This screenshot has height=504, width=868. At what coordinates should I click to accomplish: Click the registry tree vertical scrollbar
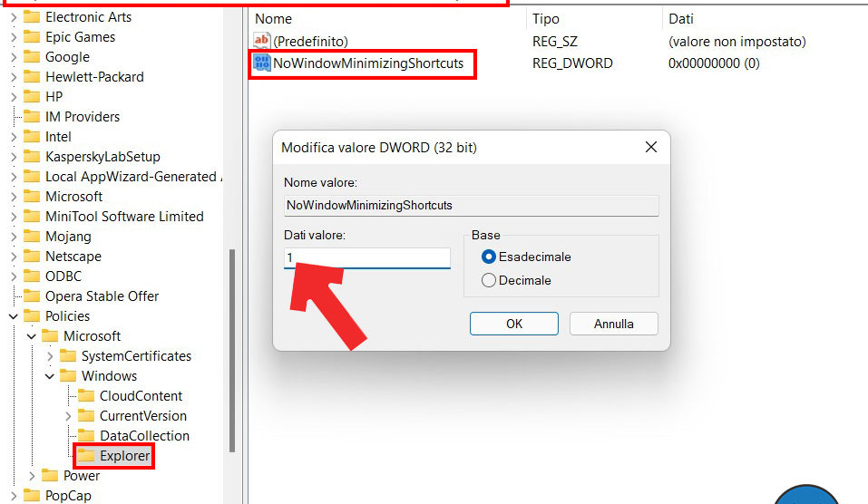[x=232, y=351]
